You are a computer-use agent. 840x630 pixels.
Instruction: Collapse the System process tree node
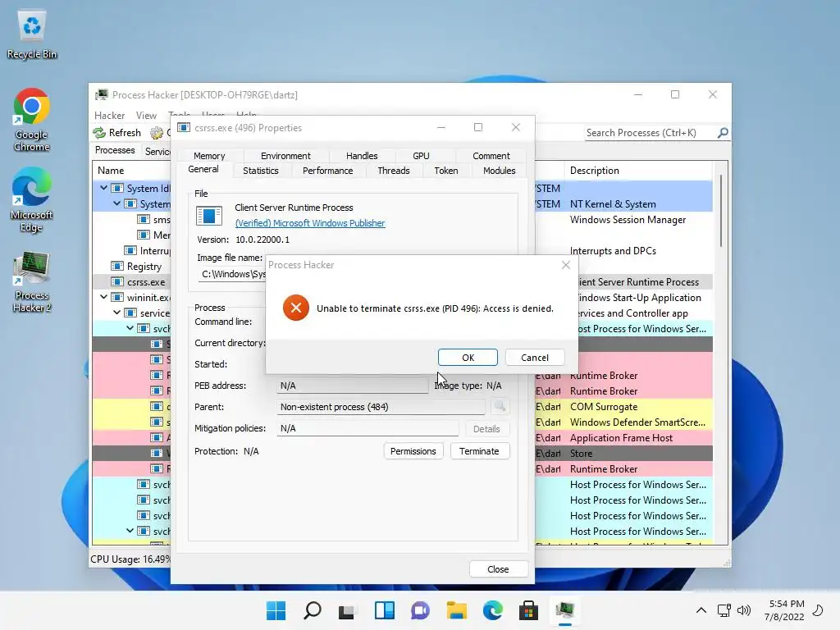click(x=116, y=203)
